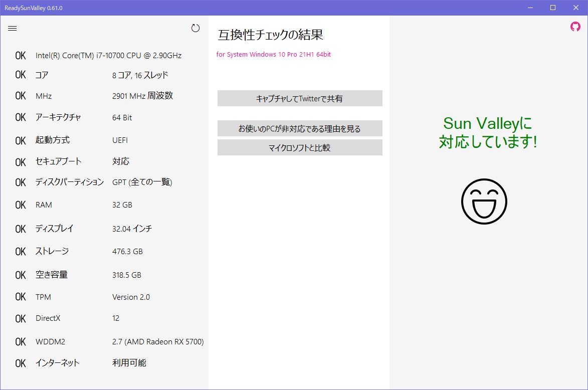588x390 pixels.
Task: Click the 32.04 インチ display value
Action: pos(132,229)
